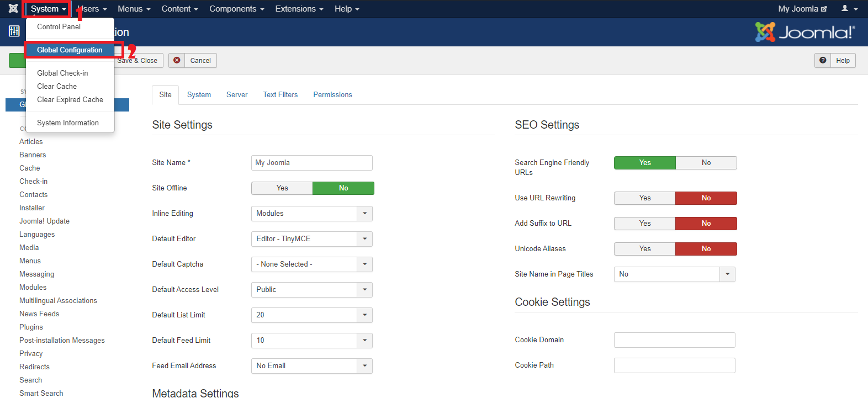Image resolution: width=868 pixels, height=398 pixels.
Task: Open Smart Search settings link
Action: (x=41, y=394)
